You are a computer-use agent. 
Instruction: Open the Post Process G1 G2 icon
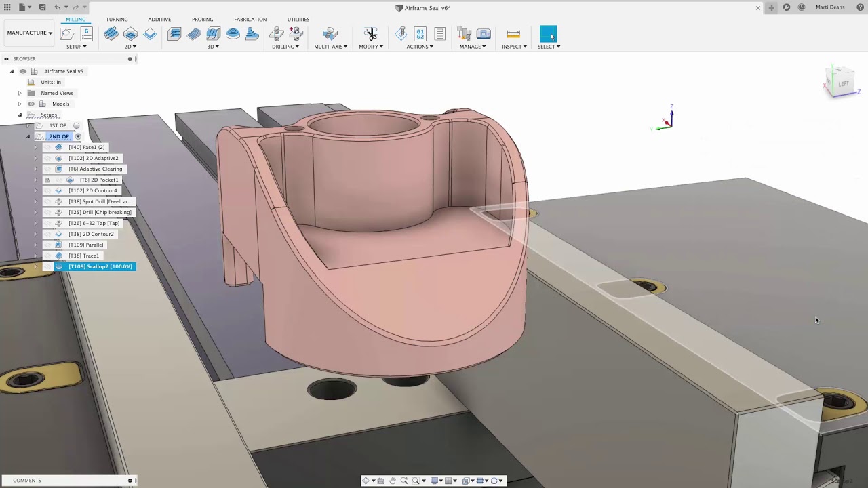(420, 34)
